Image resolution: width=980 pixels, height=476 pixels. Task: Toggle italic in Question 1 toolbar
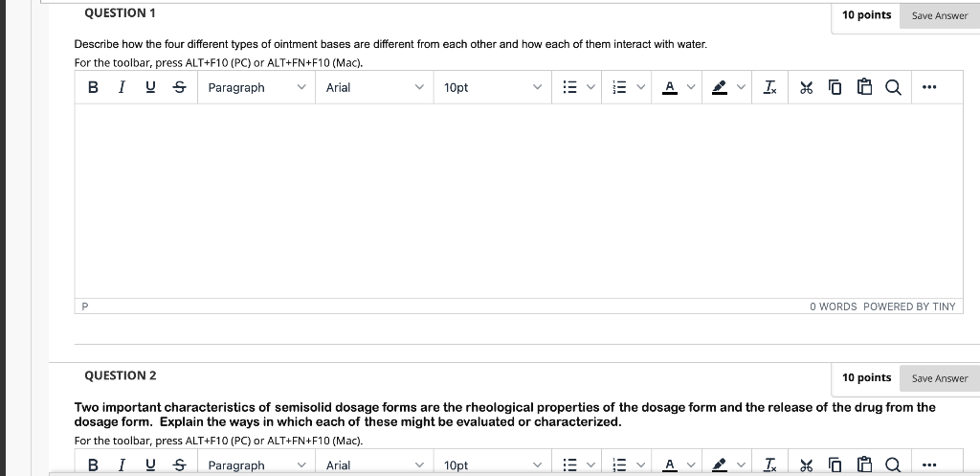click(x=122, y=87)
